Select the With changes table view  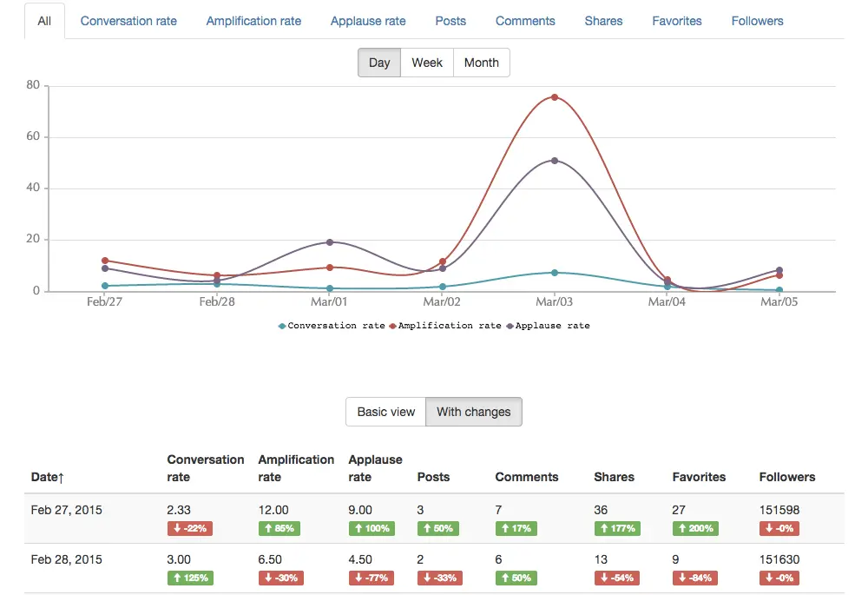(473, 412)
